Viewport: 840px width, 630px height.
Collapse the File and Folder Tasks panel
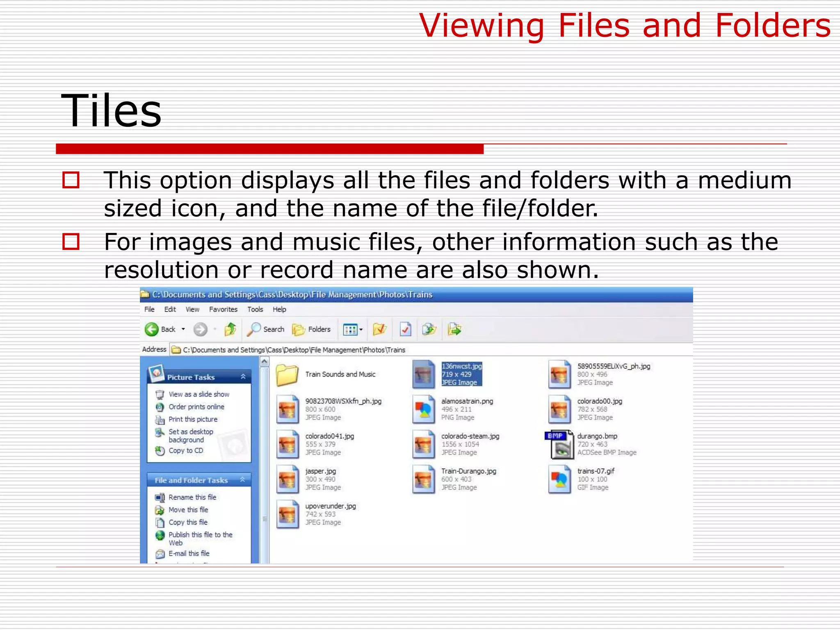coord(242,479)
